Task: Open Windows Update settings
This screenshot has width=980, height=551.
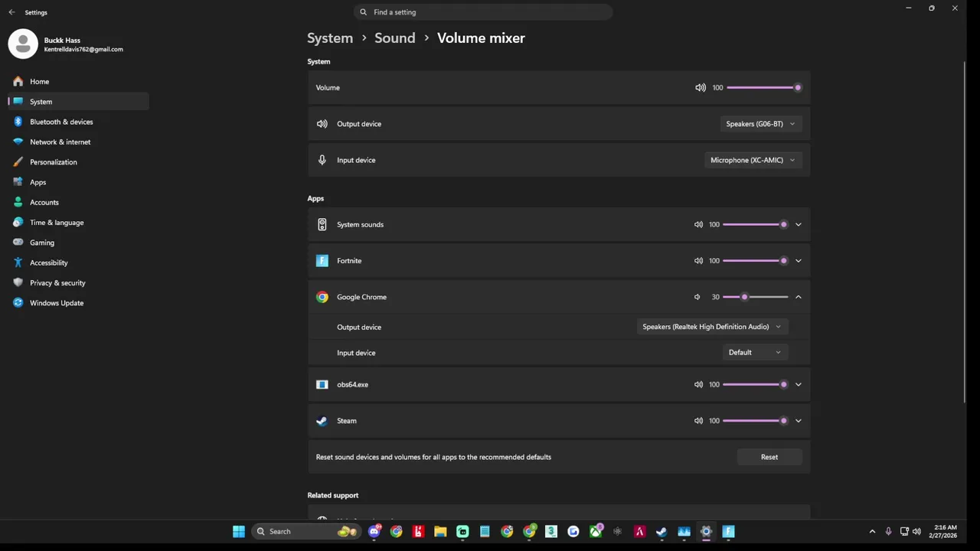Action: pyautogui.click(x=78, y=303)
